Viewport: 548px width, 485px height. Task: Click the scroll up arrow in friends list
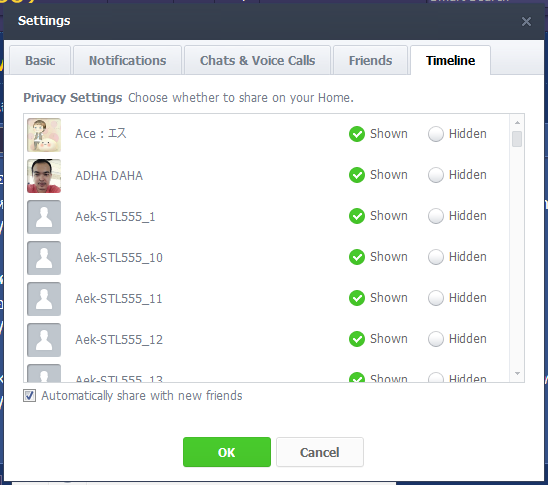click(x=517, y=123)
